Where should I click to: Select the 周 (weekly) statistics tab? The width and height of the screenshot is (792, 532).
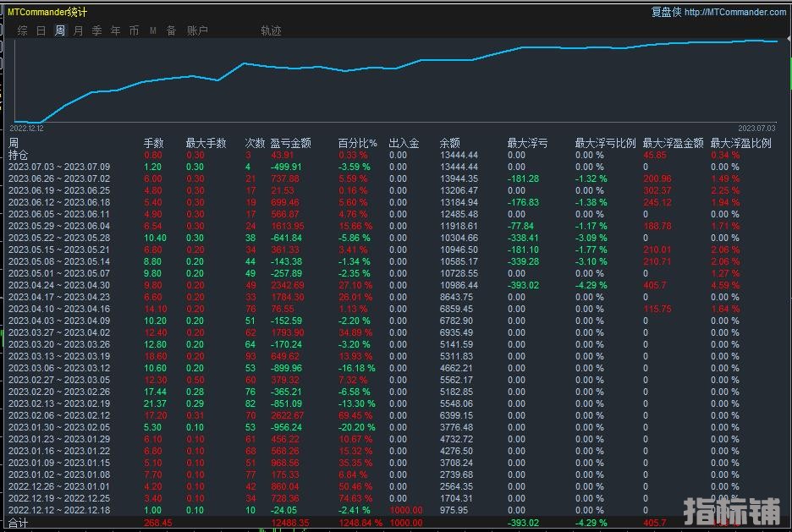60,30
